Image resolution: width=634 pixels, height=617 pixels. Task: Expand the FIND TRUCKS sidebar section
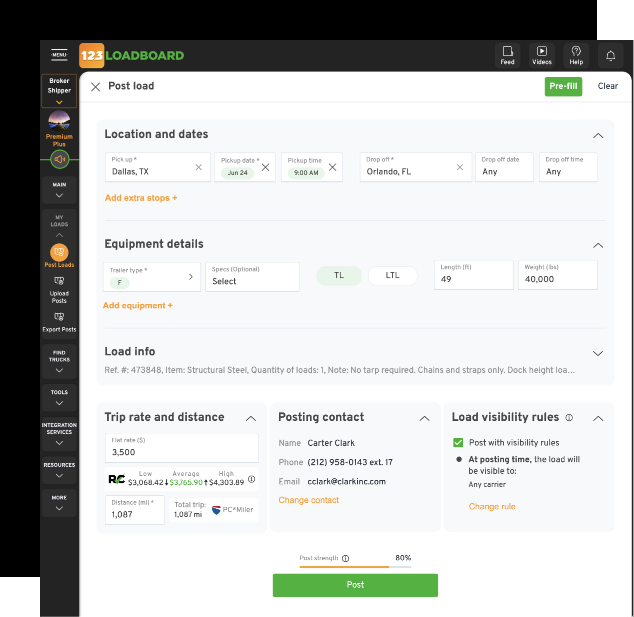point(59,361)
